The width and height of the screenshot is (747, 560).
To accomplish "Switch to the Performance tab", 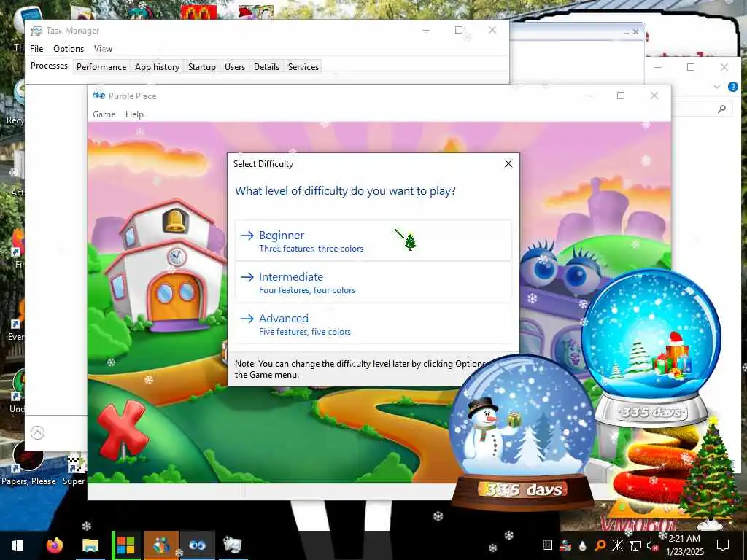I will (x=101, y=66).
